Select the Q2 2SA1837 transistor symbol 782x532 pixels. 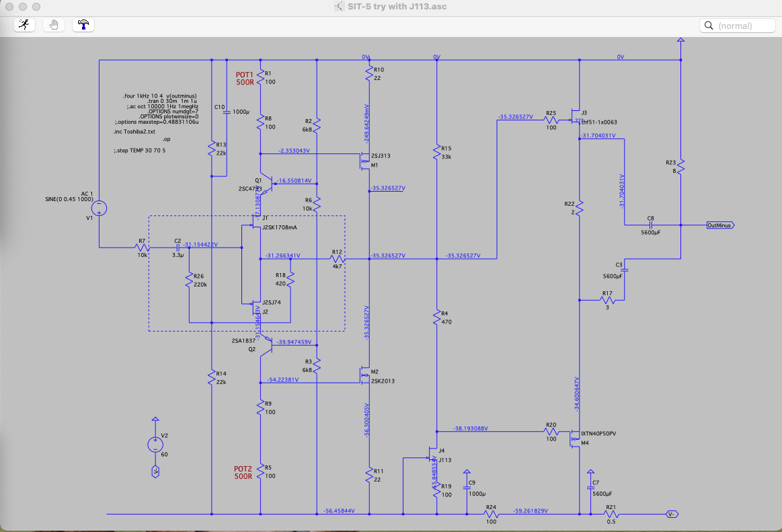[x=267, y=344]
